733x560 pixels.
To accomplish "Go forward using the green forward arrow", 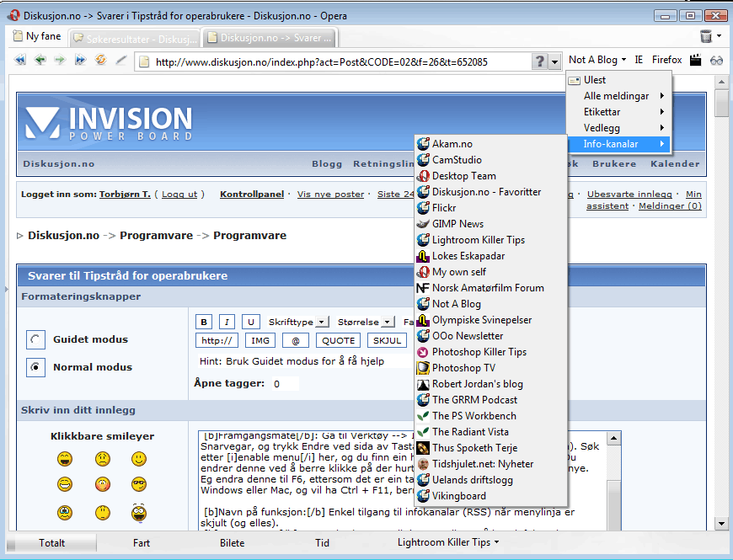I will pyautogui.click(x=60, y=60).
